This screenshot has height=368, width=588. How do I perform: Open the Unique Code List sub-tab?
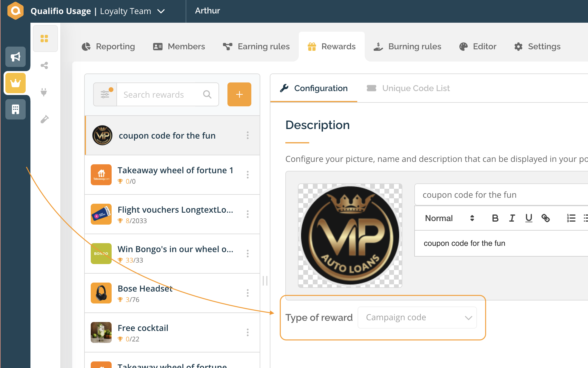408,88
